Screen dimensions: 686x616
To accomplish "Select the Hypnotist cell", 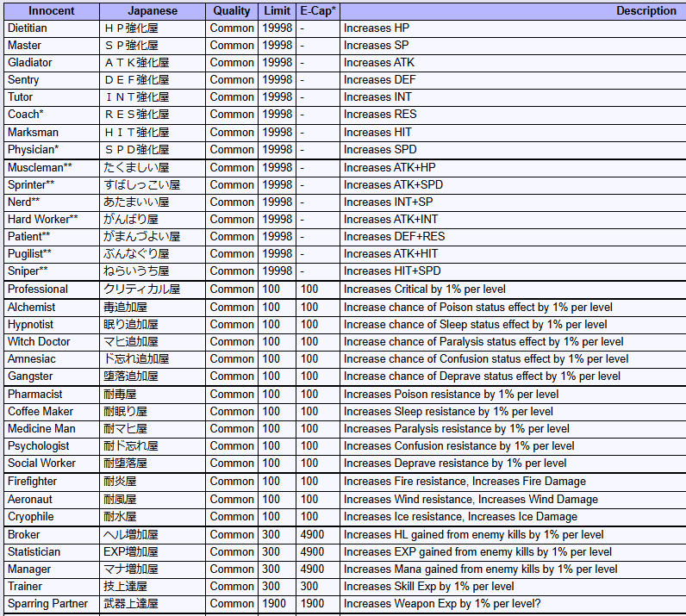I will pos(52,325).
